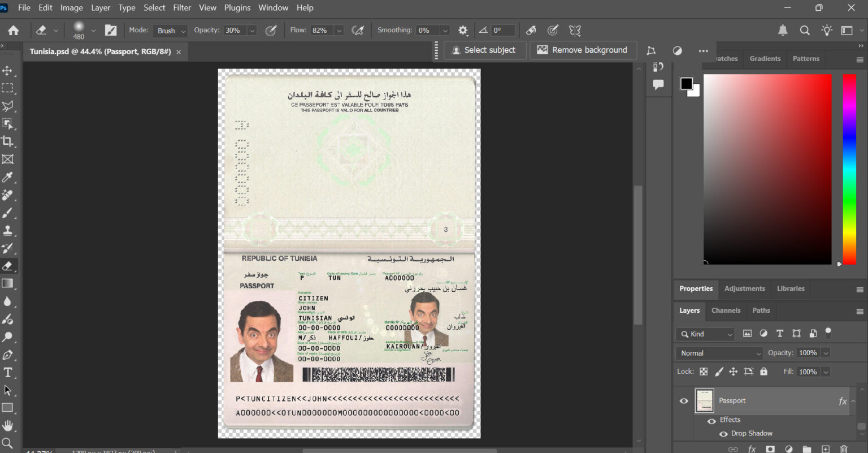Select the Crop tool

[x=7, y=141]
